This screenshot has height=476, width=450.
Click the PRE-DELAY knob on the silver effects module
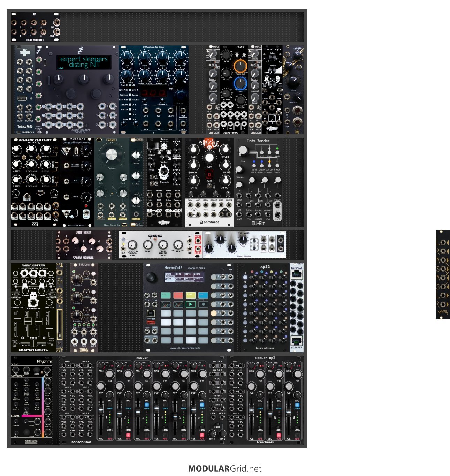pos(132,244)
